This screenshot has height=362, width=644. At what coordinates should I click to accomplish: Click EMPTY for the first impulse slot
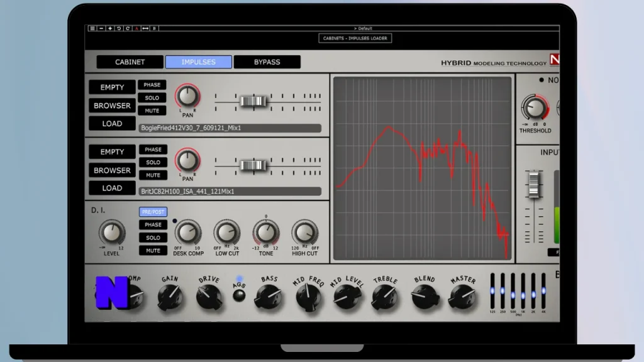[x=112, y=87]
